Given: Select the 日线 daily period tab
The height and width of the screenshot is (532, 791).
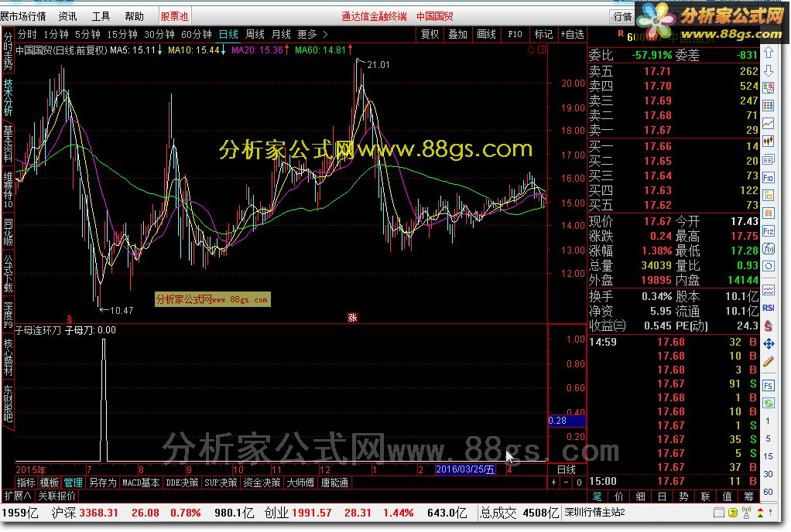Looking at the screenshot, I should tap(228, 34).
